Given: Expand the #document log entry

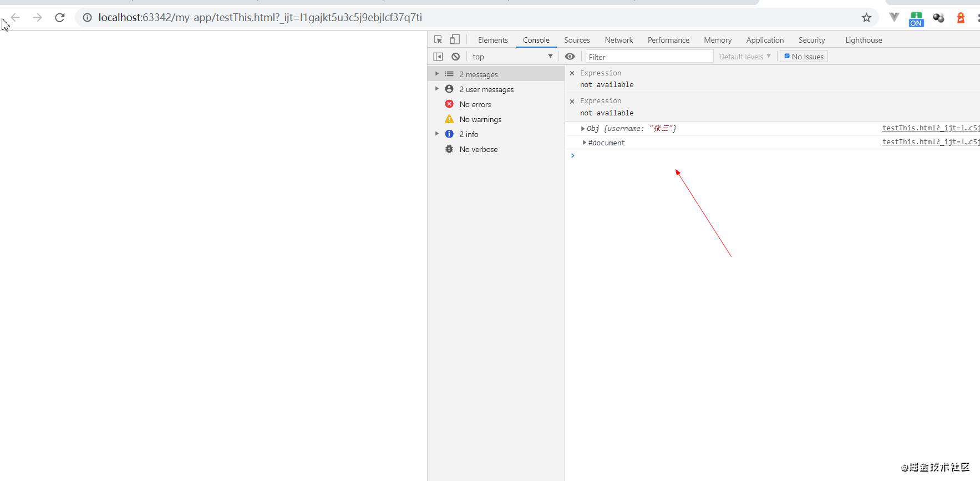Looking at the screenshot, I should pyautogui.click(x=585, y=143).
